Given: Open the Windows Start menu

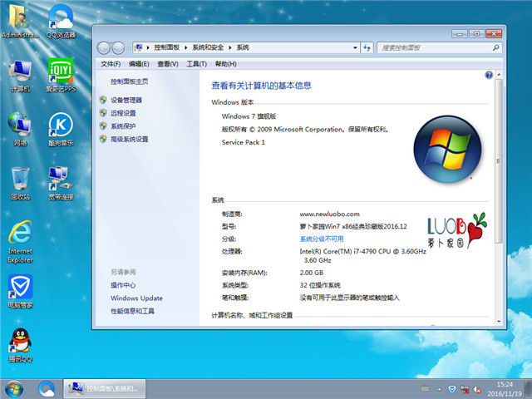Looking at the screenshot, I should pyautogui.click(x=14, y=389).
